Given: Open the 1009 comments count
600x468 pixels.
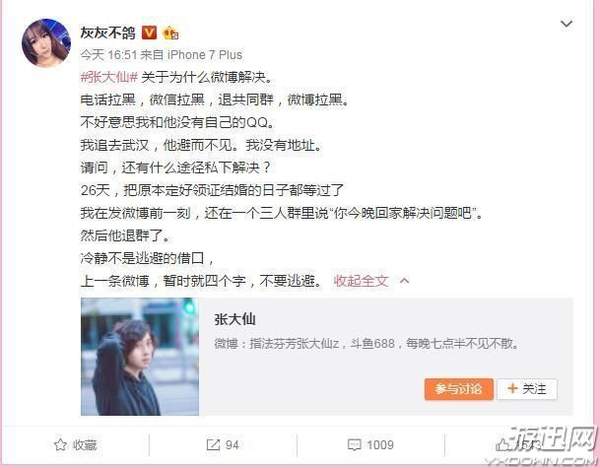Looking at the screenshot, I should pos(380,445).
